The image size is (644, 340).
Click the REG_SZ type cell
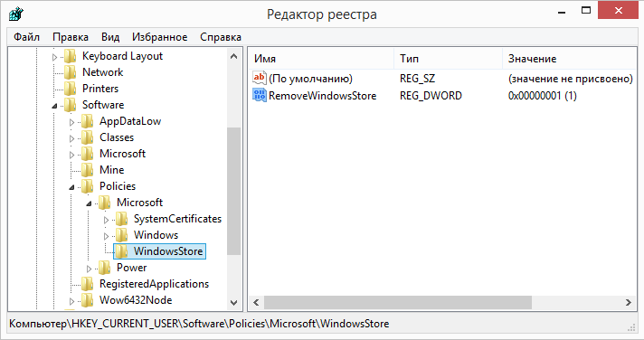(417, 79)
